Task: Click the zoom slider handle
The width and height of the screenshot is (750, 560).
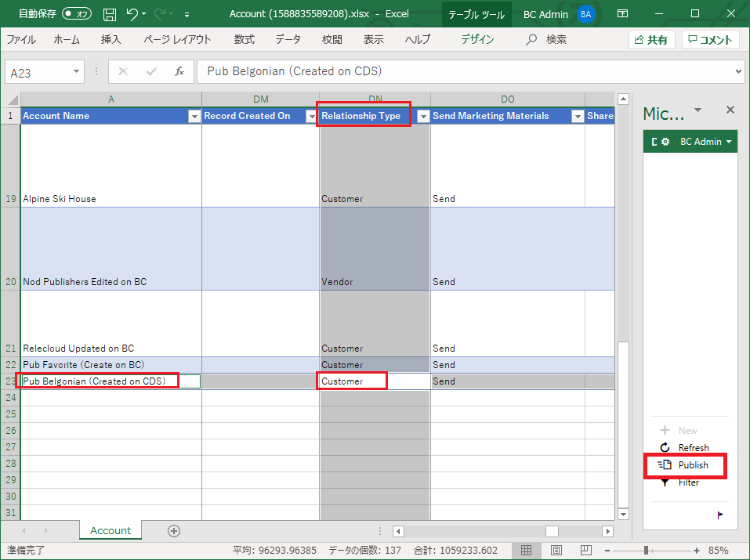Action: [646, 551]
